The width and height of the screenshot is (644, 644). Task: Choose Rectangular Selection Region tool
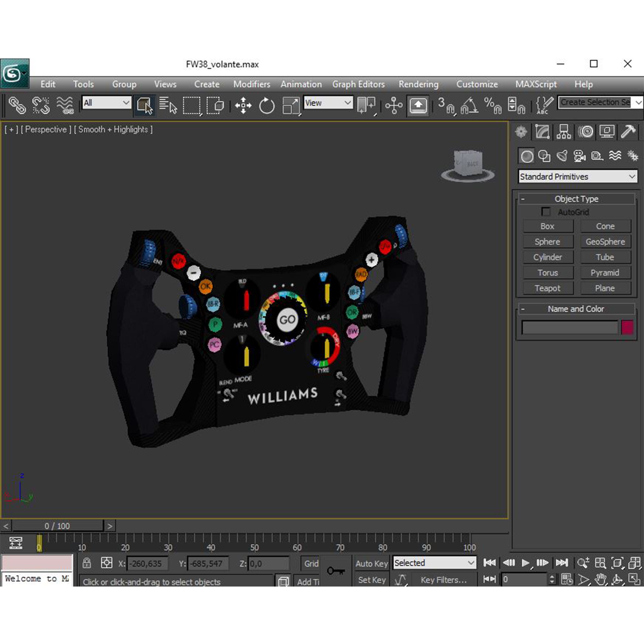tap(192, 106)
